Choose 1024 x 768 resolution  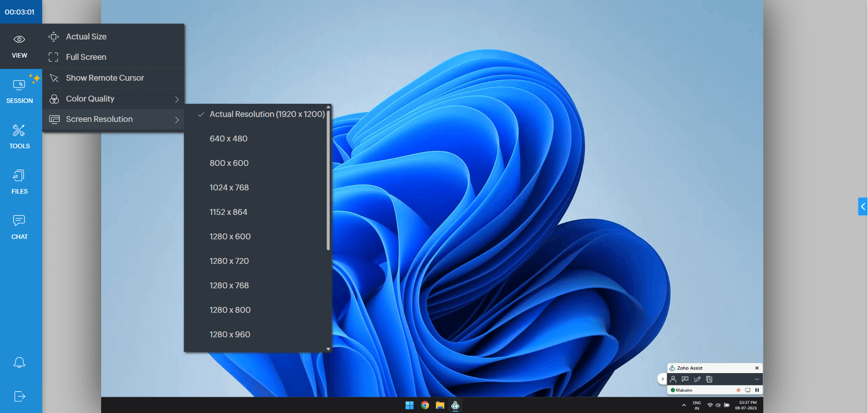pos(229,188)
